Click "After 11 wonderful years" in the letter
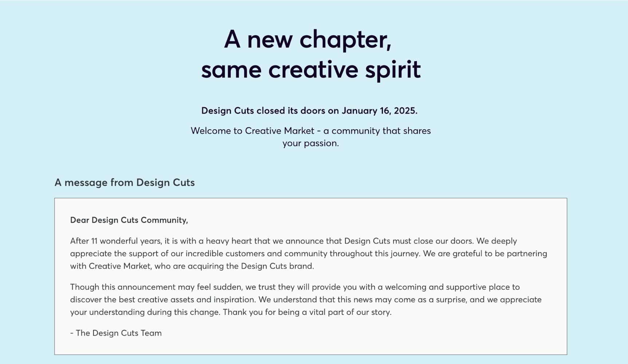Screen dimensions: 628x364 pos(115,241)
